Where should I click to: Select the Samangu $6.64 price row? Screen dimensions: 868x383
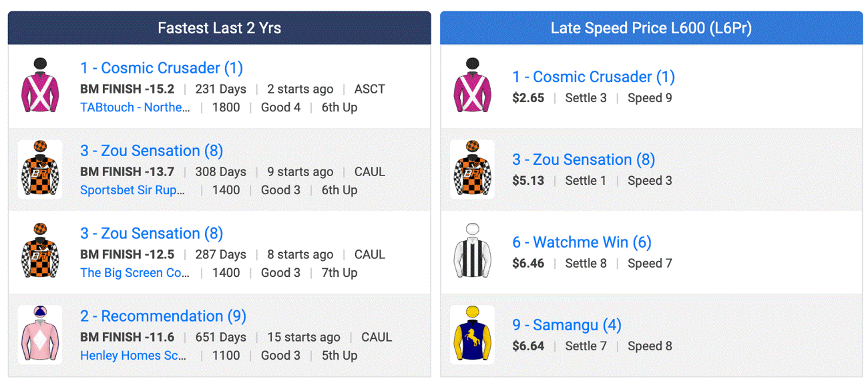(x=651, y=336)
